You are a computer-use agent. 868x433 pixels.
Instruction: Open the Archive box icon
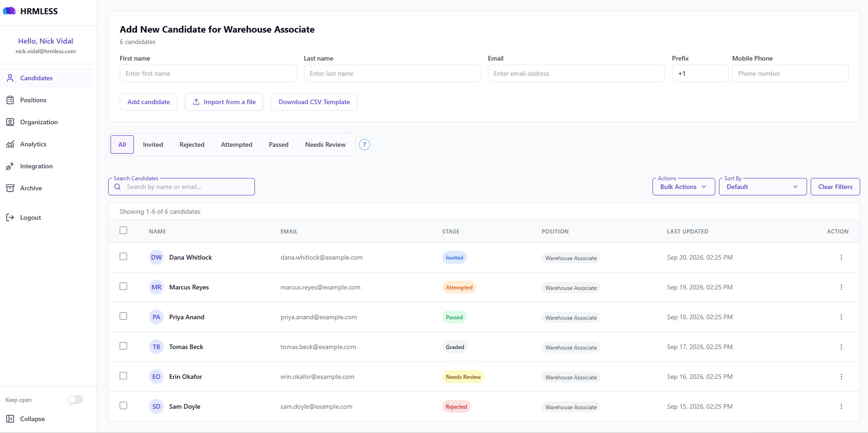coord(10,188)
